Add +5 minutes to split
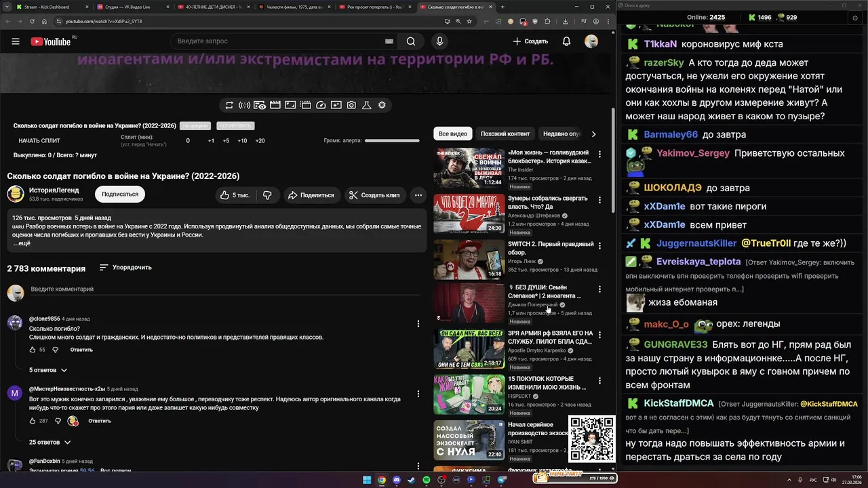This screenshot has width=868, height=488. click(226, 141)
